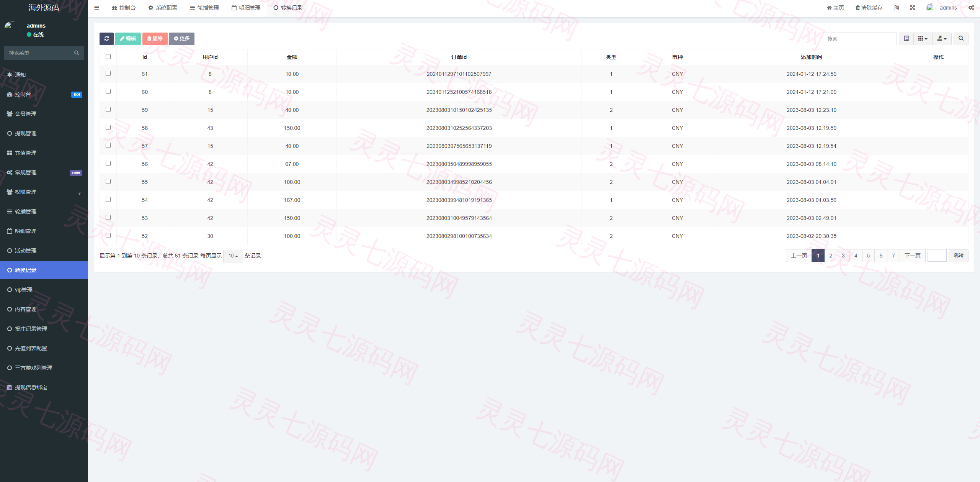Check the row with Id 57
The height and width of the screenshot is (482, 980).
pyautogui.click(x=108, y=146)
